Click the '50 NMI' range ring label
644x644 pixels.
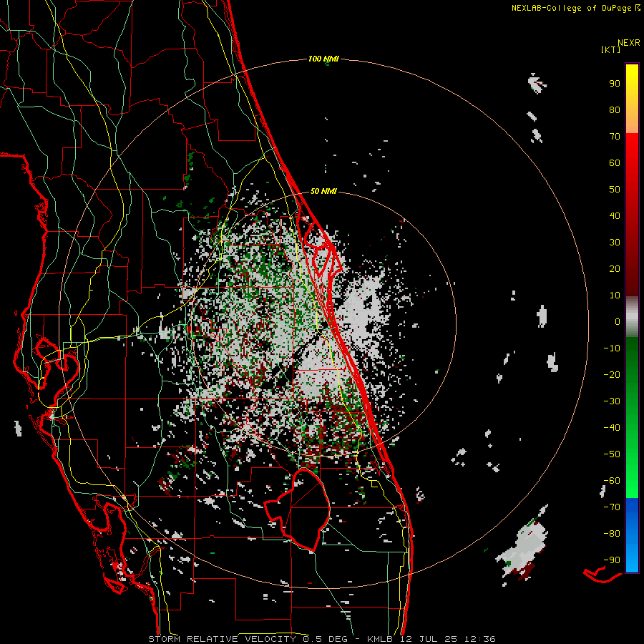point(323,191)
